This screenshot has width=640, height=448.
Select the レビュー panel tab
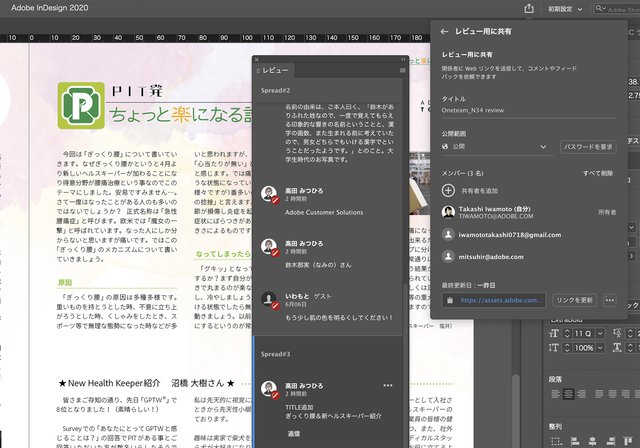pyautogui.click(x=275, y=71)
